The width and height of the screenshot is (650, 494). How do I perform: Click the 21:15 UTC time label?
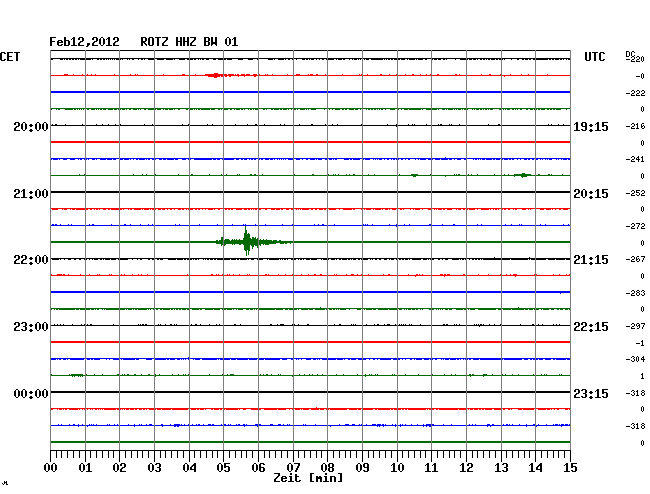[591, 260]
